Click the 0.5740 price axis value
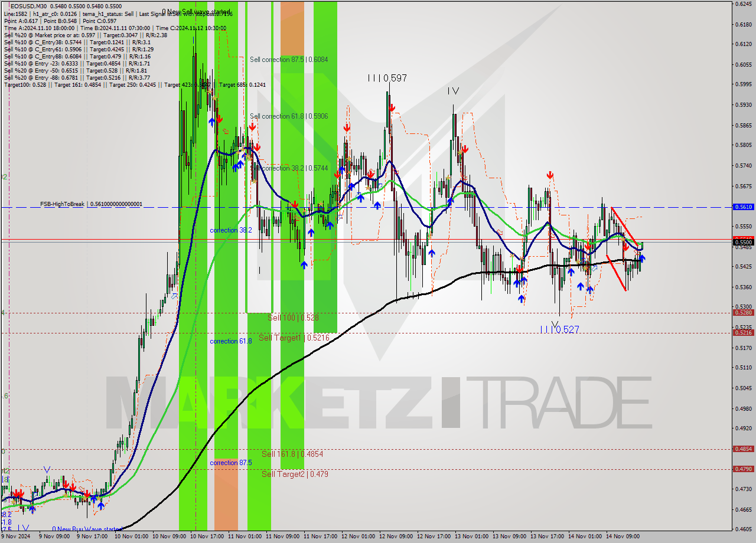The image size is (756, 543). point(743,166)
